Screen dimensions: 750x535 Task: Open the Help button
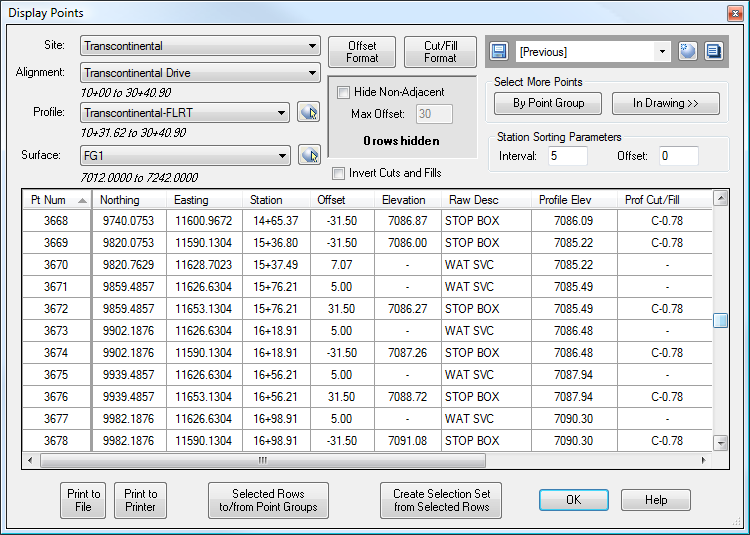[x=656, y=500]
